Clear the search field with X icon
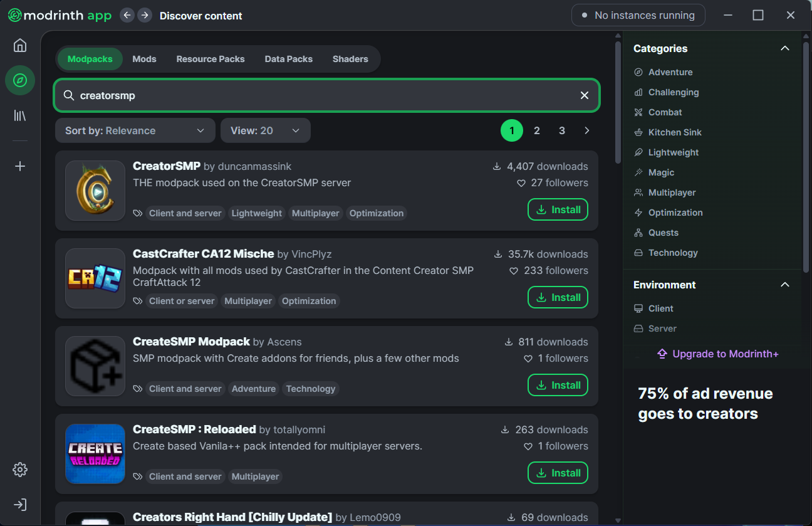Image resolution: width=812 pixels, height=526 pixels. [584, 95]
